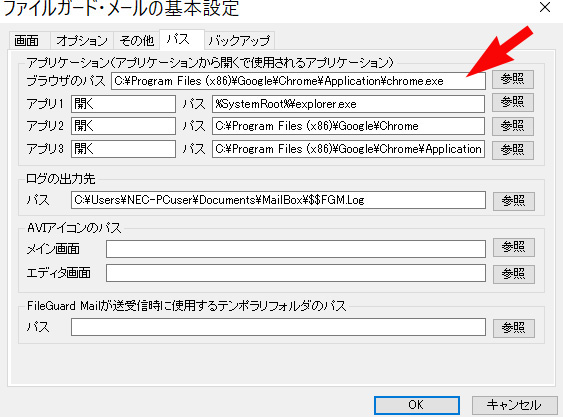Click the empty メイン画面 path field
Viewport: 563px width, 417px height.
tap(296, 249)
